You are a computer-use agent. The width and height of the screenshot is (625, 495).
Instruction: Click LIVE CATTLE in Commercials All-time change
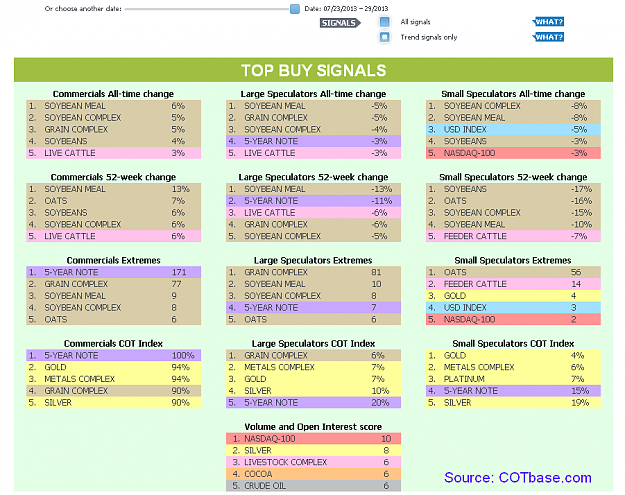(x=114, y=153)
